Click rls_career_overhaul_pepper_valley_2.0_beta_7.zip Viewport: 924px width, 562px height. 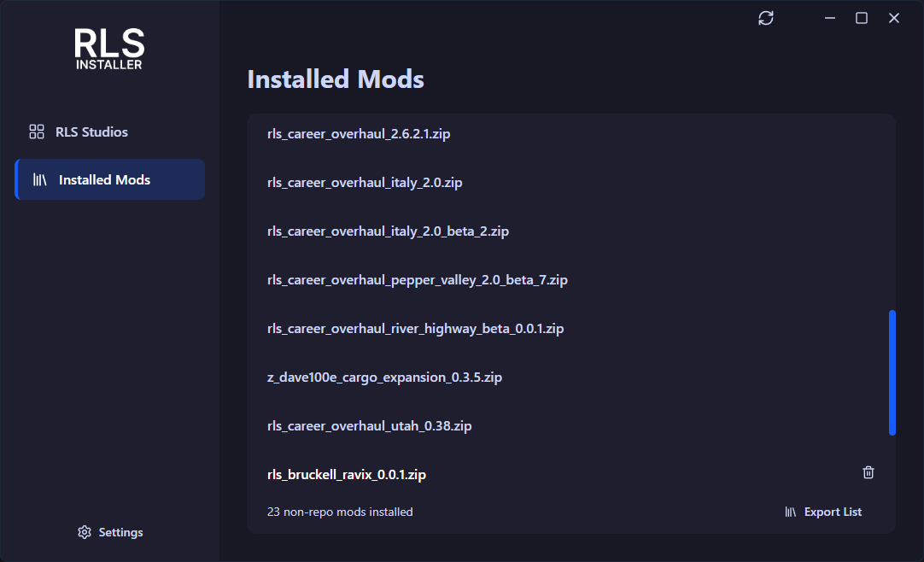tap(418, 279)
